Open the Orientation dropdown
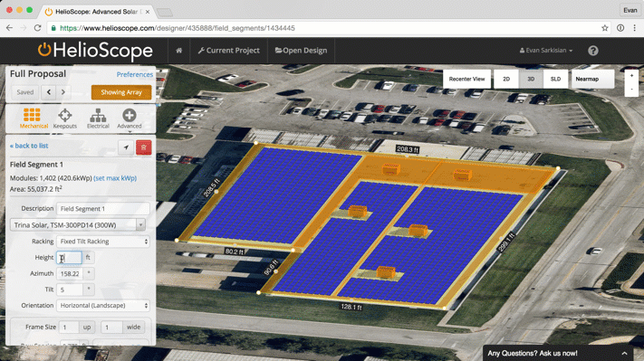The width and height of the screenshot is (644, 361). (x=103, y=305)
